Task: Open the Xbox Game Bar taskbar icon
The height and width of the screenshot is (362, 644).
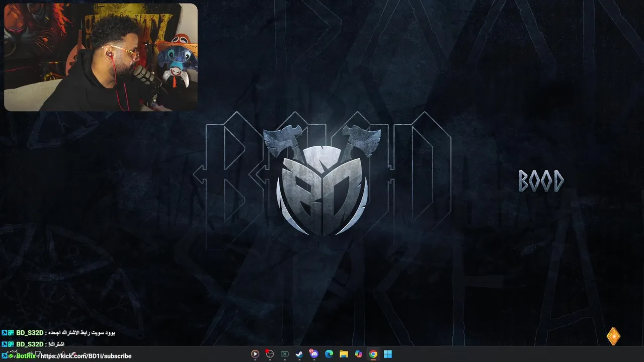Action: tap(284, 354)
